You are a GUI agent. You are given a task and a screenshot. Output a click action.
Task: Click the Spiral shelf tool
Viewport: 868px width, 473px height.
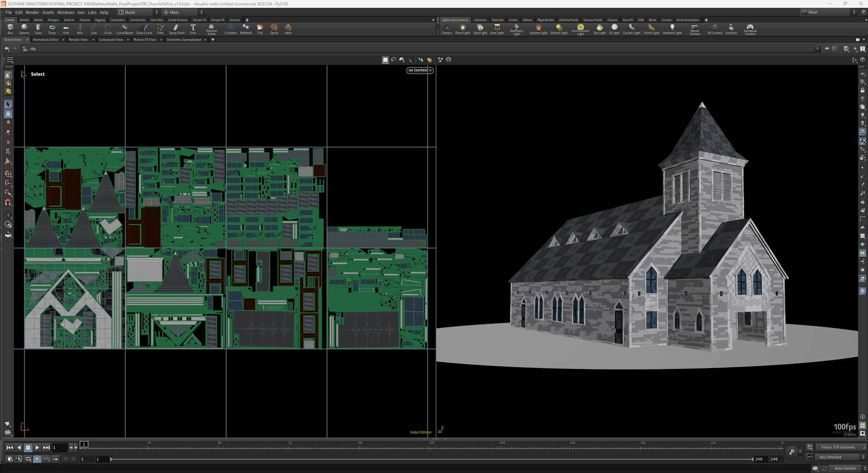[274, 29]
